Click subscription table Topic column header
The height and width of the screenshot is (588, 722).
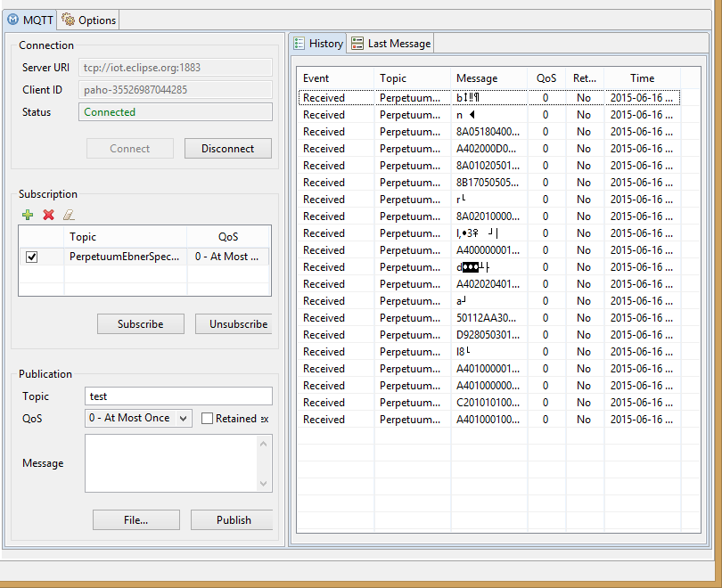pos(126,237)
